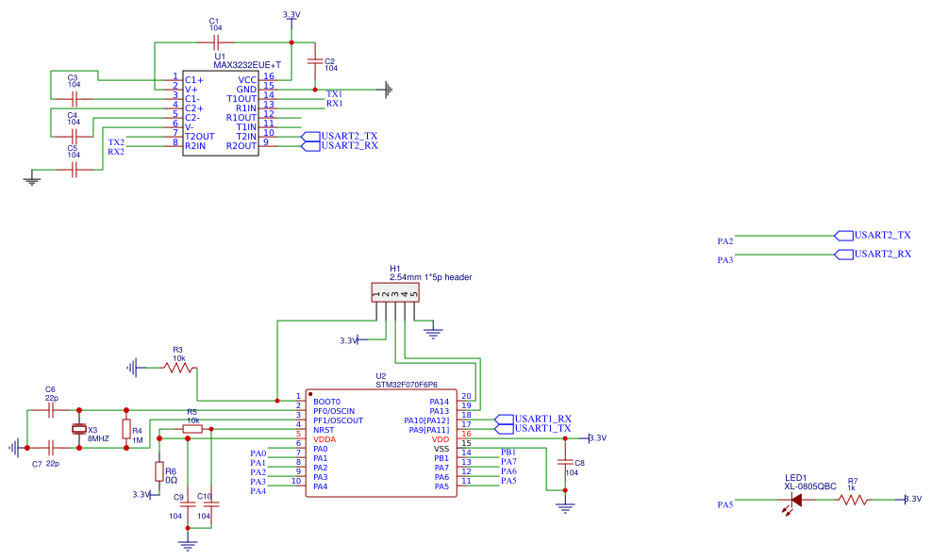Select the R4 1M resistor

(x=125, y=430)
